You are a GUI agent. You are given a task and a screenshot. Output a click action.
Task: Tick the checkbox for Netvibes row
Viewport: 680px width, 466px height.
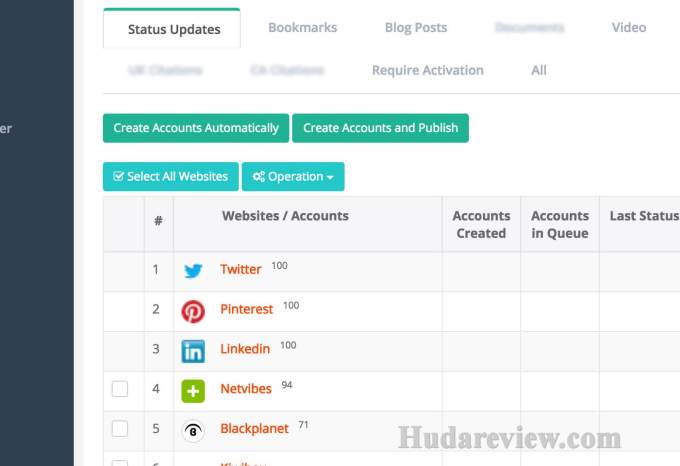(x=120, y=389)
